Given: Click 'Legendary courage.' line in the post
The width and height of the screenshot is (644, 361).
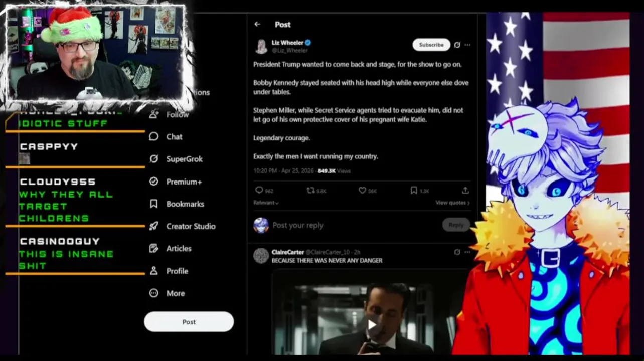Looking at the screenshot, I should click(281, 138).
